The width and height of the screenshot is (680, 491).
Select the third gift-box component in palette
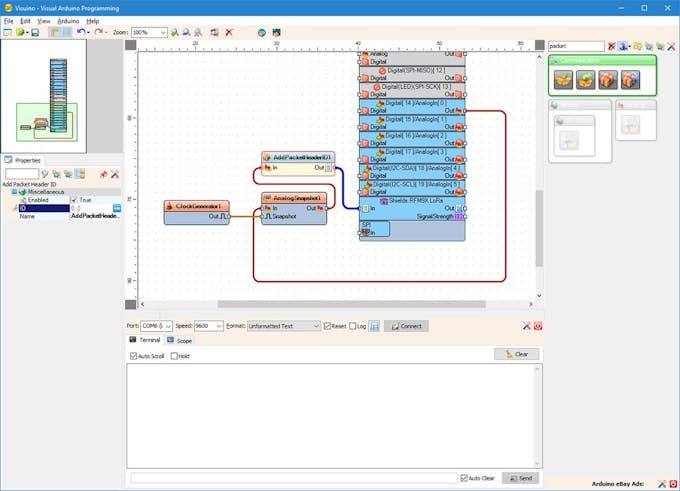pos(608,80)
